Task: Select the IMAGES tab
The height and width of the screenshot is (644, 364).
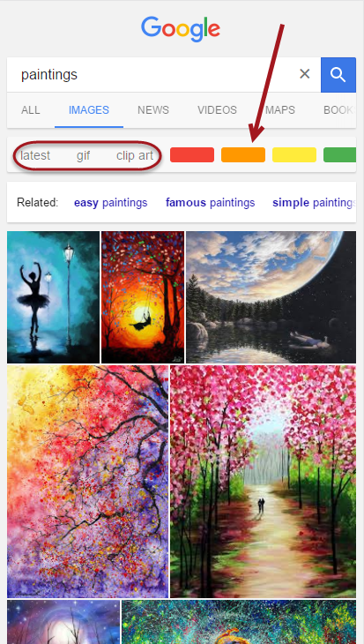Action: 89,110
